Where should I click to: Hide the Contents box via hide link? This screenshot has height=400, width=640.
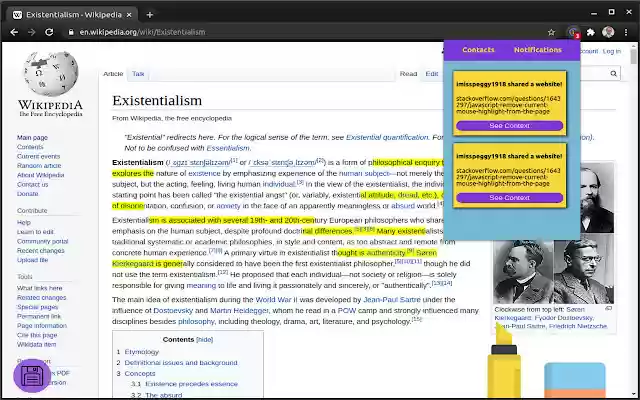coord(204,340)
